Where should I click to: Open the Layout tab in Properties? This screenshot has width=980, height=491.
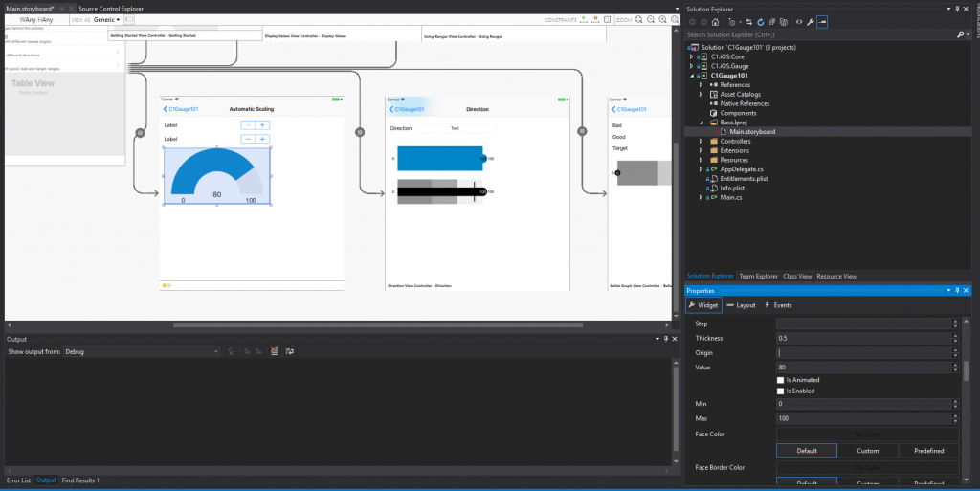click(x=742, y=305)
